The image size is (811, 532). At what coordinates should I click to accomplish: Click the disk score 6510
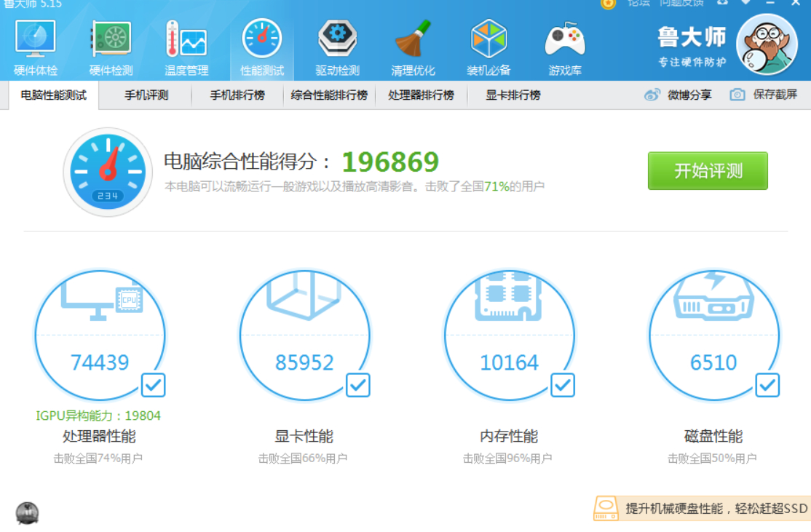tap(713, 362)
